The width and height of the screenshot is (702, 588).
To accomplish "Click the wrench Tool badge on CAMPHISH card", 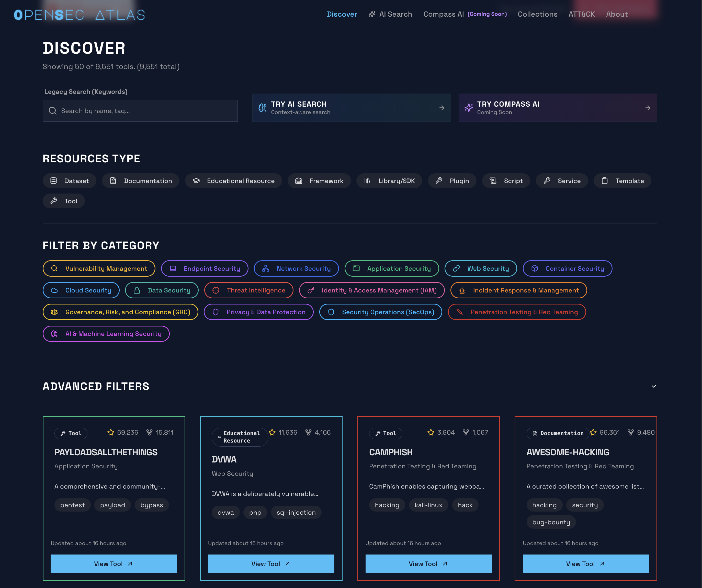I will (386, 433).
